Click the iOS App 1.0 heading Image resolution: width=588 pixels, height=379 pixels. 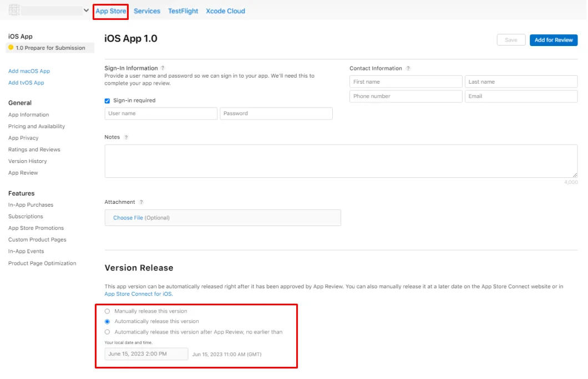pyautogui.click(x=131, y=39)
